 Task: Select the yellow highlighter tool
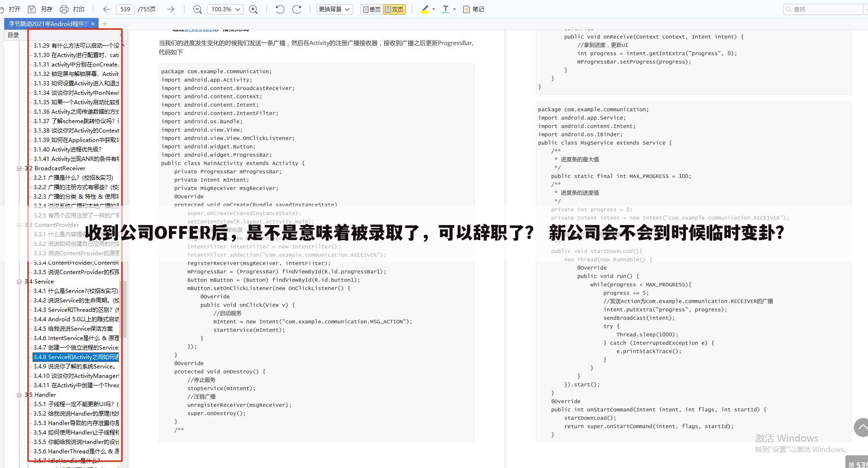pyautogui.click(x=425, y=9)
